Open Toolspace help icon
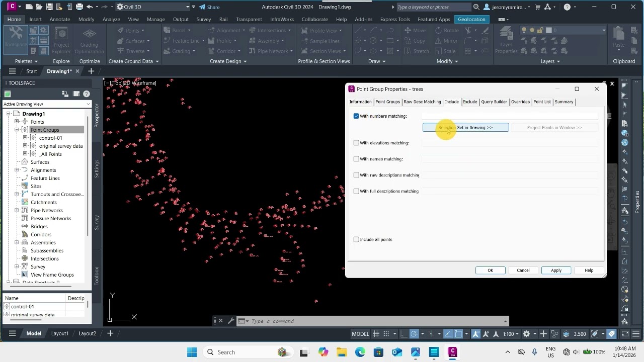The image size is (644, 362). click(x=87, y=94)
